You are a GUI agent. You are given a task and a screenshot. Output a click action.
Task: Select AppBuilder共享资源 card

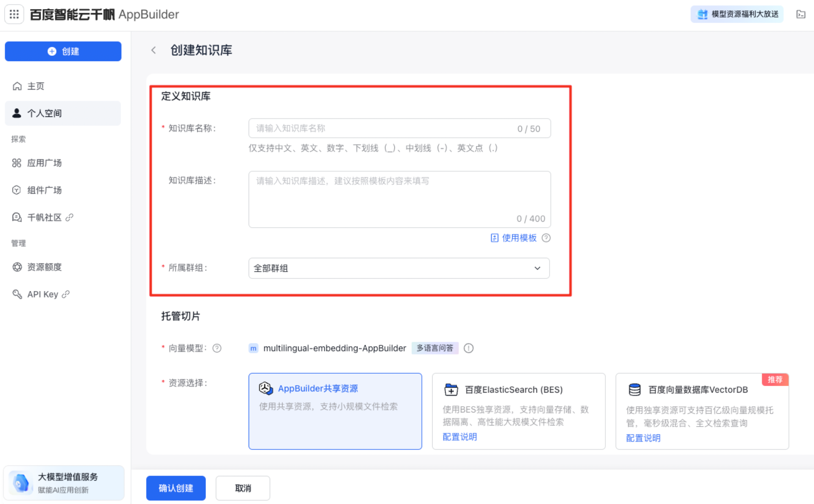[335, 411]
